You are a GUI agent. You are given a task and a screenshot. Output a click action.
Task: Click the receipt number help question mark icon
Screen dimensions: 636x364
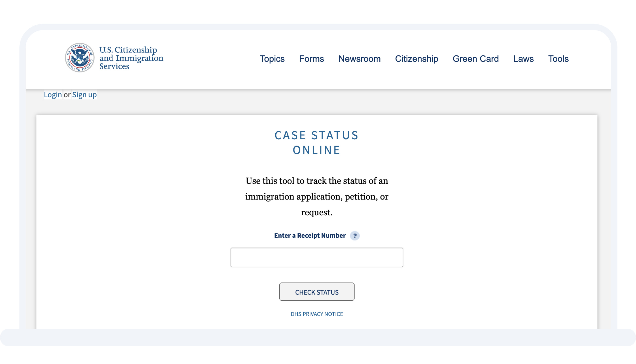(x=355, y=235)
